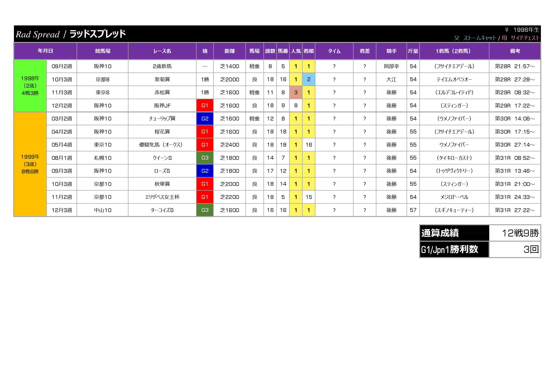
Task: Click the 騎手 column header
Action: tap(391, 51)
